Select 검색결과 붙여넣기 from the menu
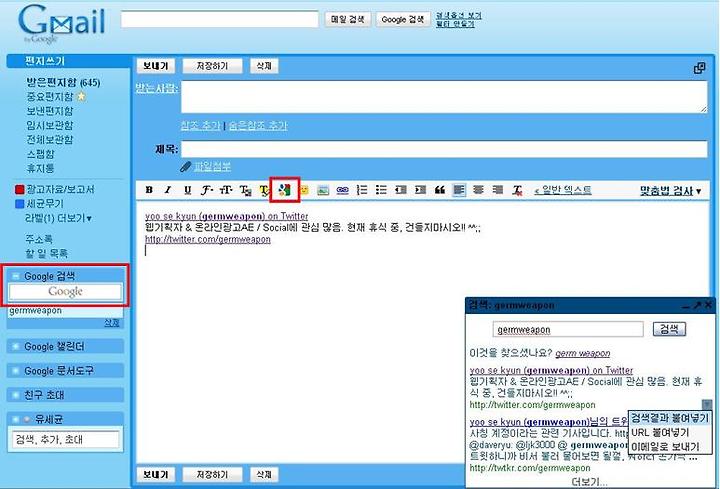The width and height of the screenshot is (720, 489). [x=669, y=418]
